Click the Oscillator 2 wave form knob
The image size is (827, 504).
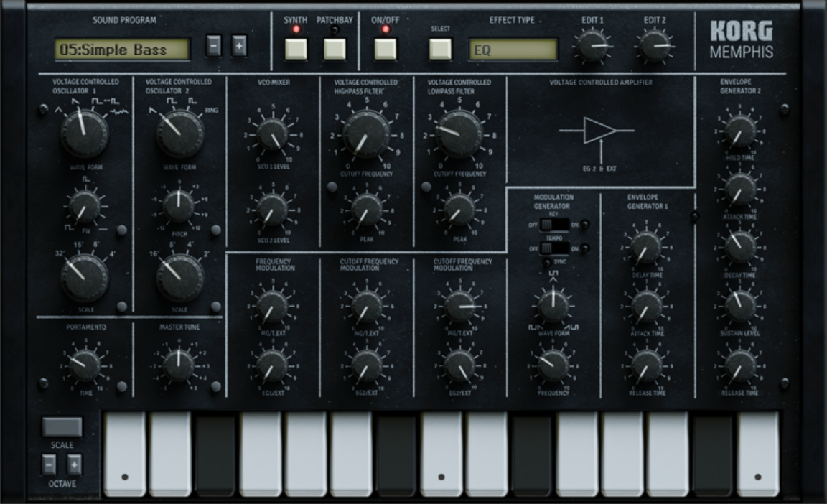180,133
